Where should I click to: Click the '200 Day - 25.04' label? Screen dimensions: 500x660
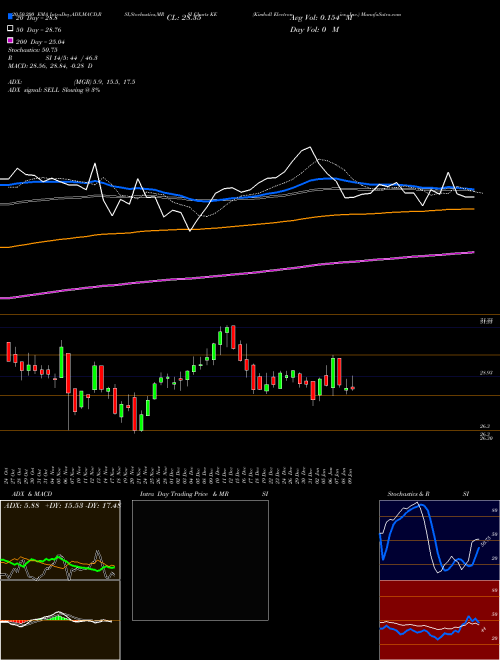[40, 42]
